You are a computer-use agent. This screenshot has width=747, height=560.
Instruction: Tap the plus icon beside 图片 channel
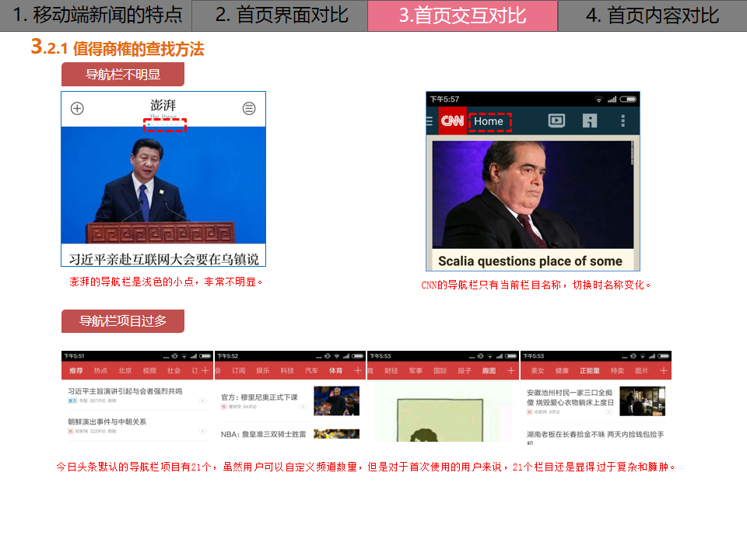pyautogui.click(x=663, y=370)
